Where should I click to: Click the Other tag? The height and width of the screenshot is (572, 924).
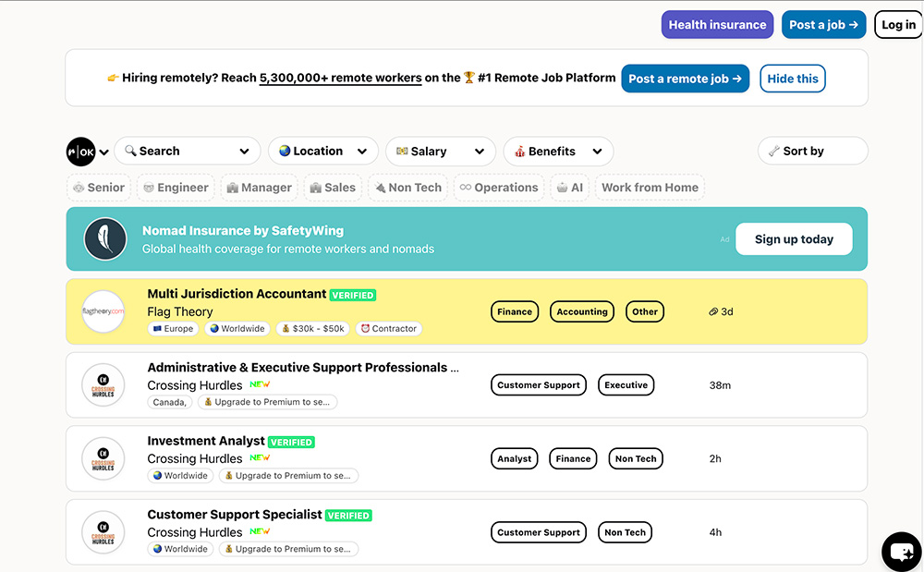[x=645, y=311]
